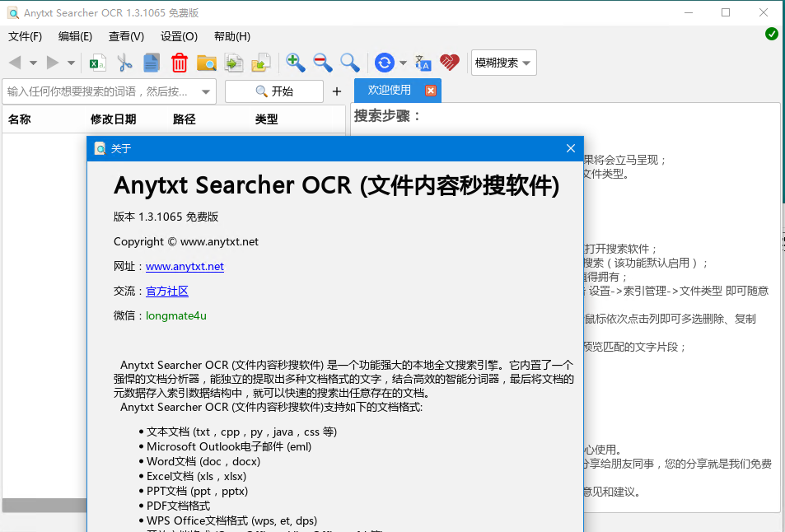Zoom in with the green plus magnifier

[296, 63]
